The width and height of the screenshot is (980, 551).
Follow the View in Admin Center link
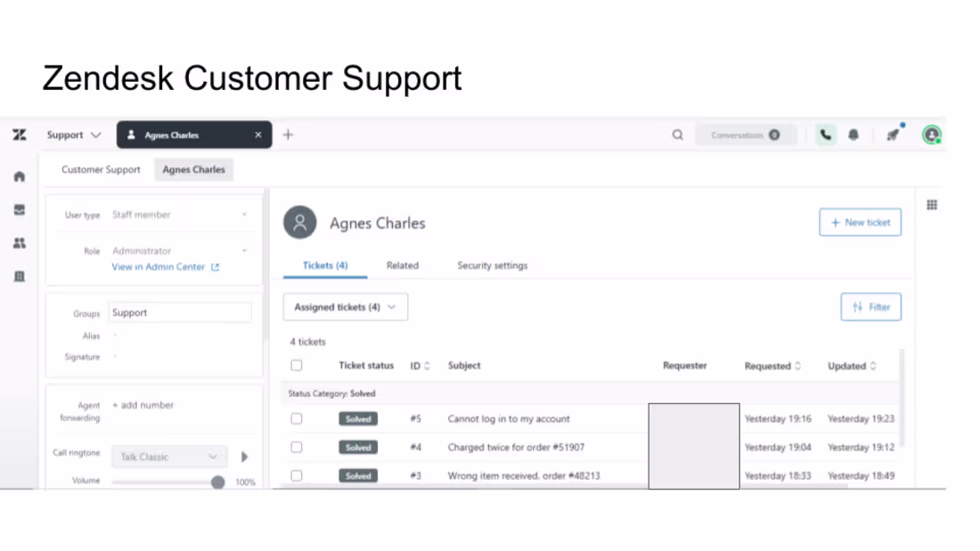[x=158, y=267]
